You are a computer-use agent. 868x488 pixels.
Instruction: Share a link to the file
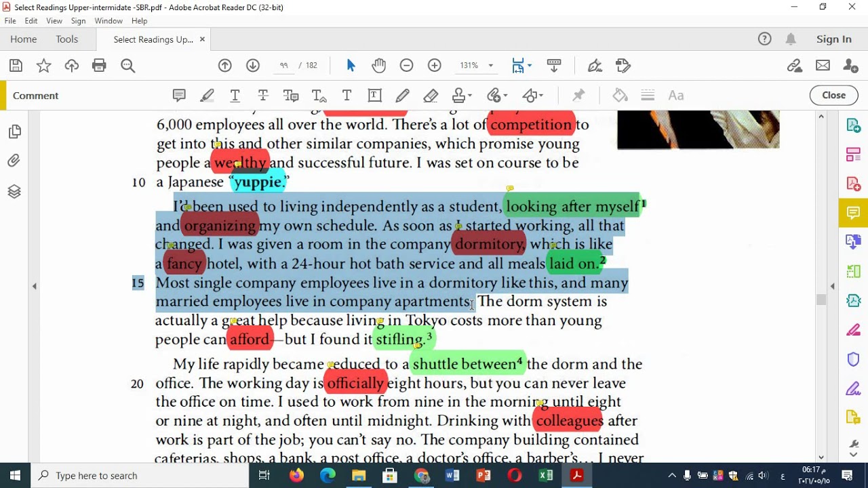point(795,65)
